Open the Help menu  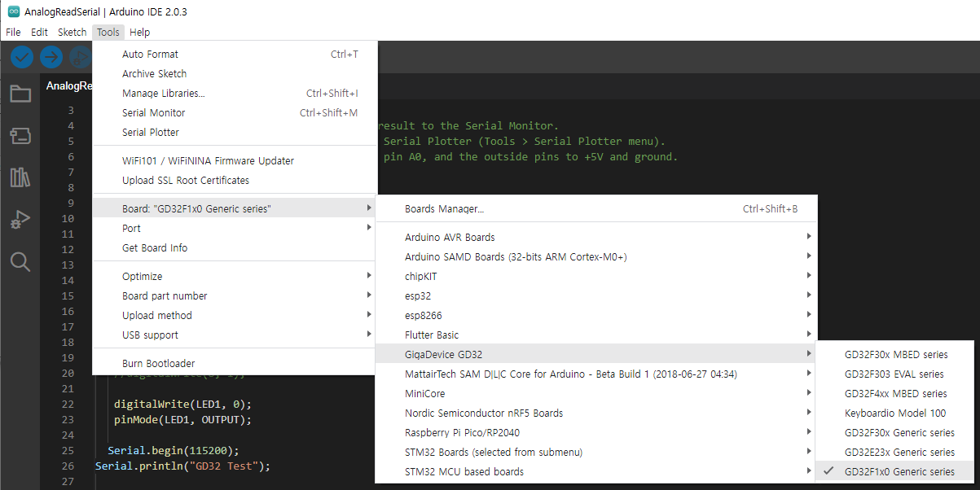(x=139, y=33)
